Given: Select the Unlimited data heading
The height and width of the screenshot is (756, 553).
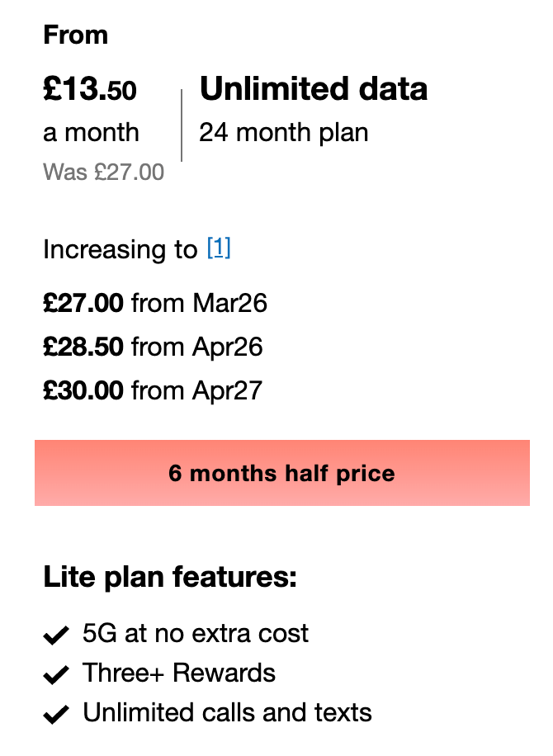Looking at the screenshot, I should (314, 89).
